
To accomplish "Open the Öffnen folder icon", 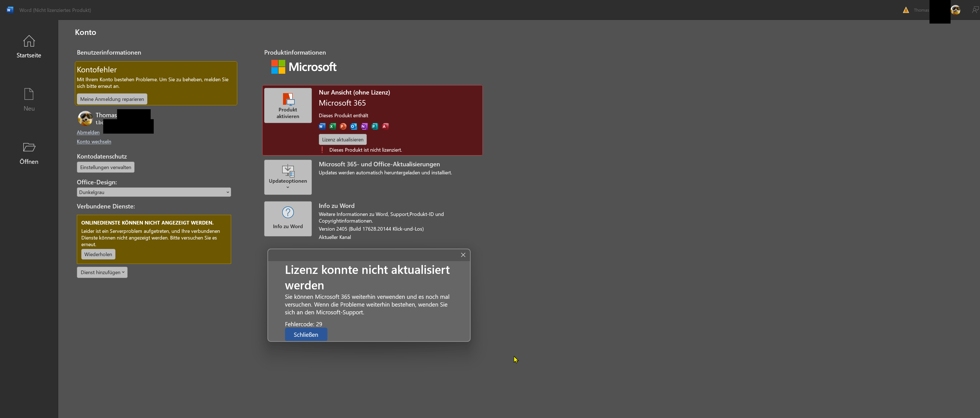I will pyautogui.click(x=29, y=147).
